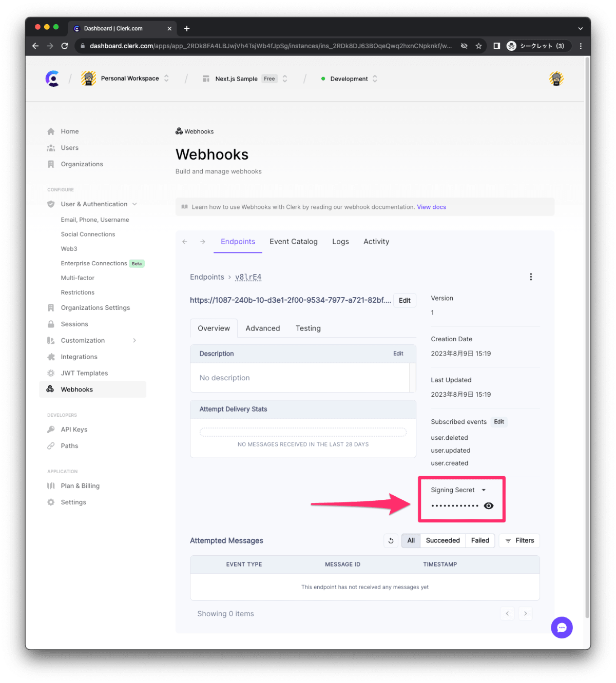Go to previous page of messages
Viewport: 616px width, 683px height.
[507, 613]
